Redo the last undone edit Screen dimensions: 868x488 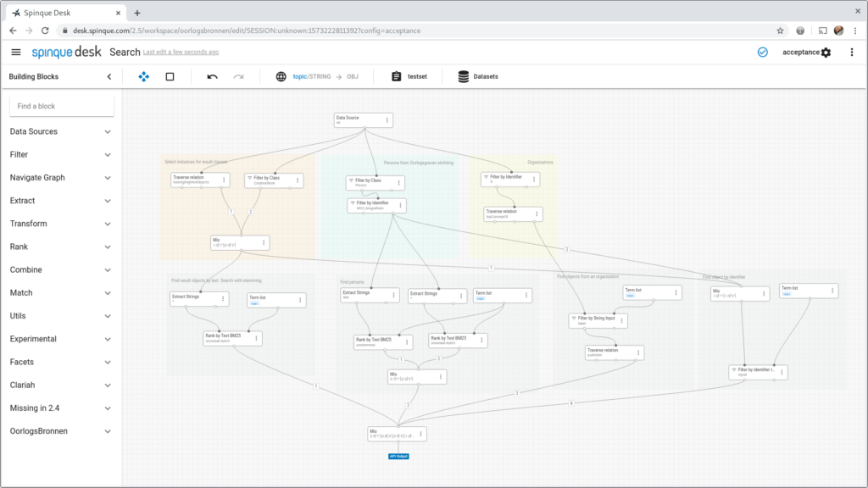tap(238, 76)
